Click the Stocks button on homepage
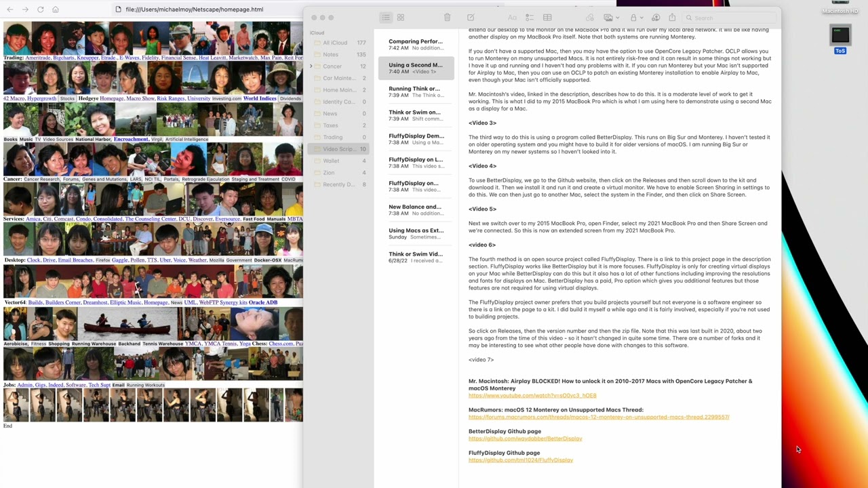The height and width of the screenshot is (488, 868). 67,98
